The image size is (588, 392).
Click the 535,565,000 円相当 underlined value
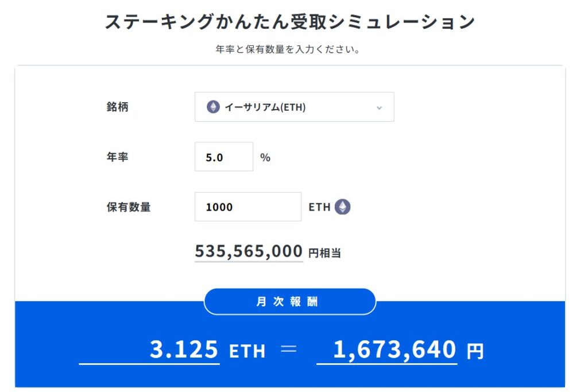click(x=248, y=251)
